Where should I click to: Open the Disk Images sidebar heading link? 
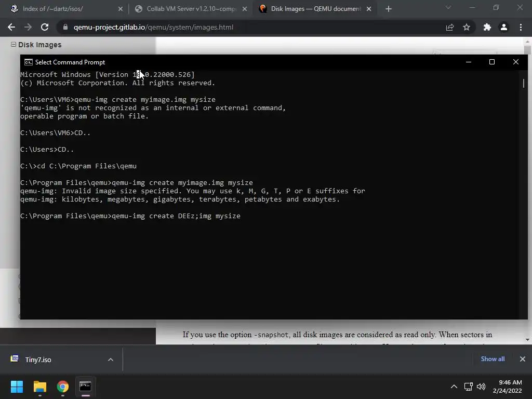tap(39, 45)
